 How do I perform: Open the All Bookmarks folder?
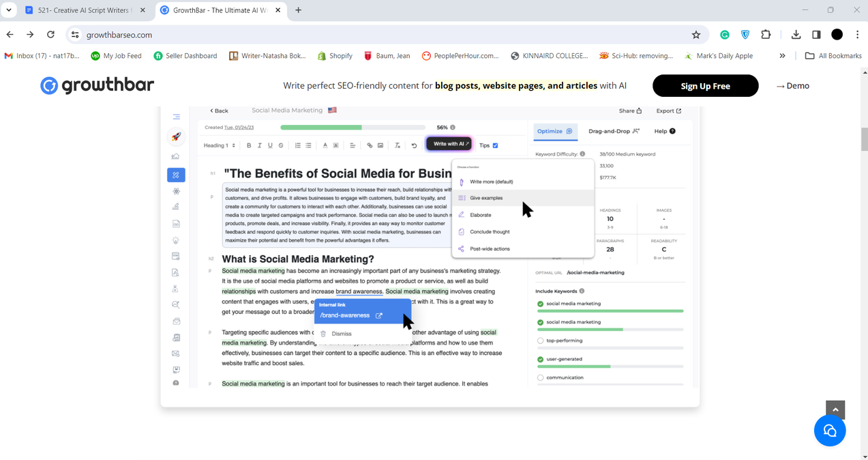[833, 56]
